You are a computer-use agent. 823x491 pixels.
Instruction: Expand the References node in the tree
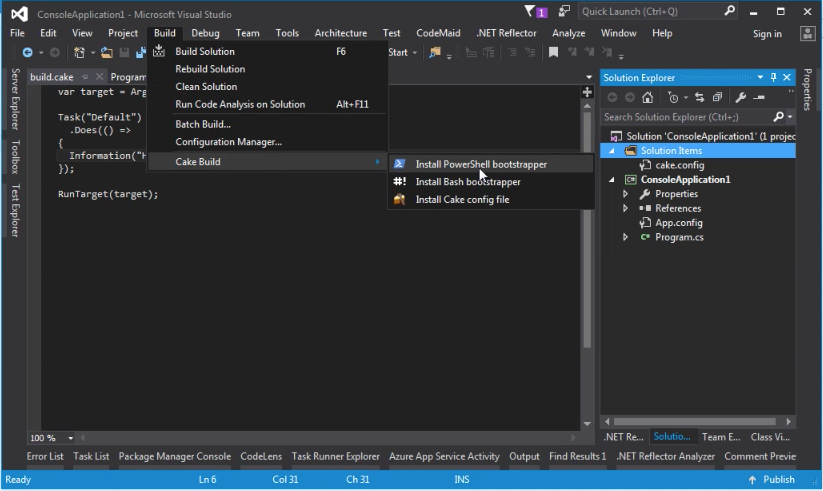(x=626, y=208)
